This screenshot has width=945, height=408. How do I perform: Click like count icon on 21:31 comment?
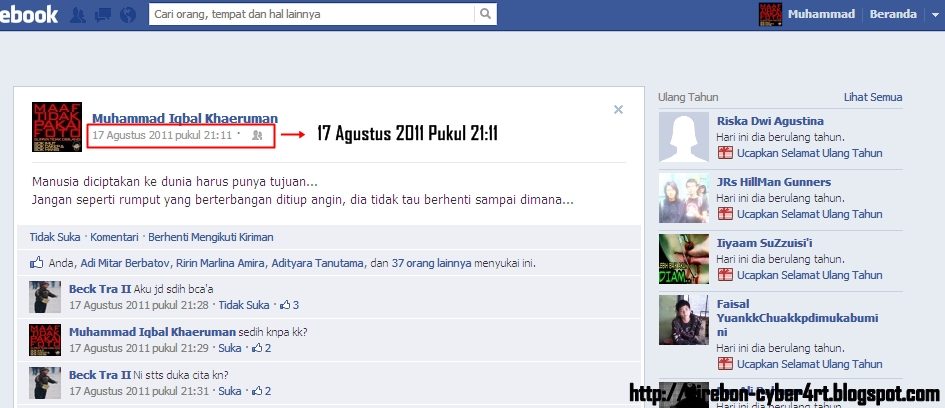[257, 391]
